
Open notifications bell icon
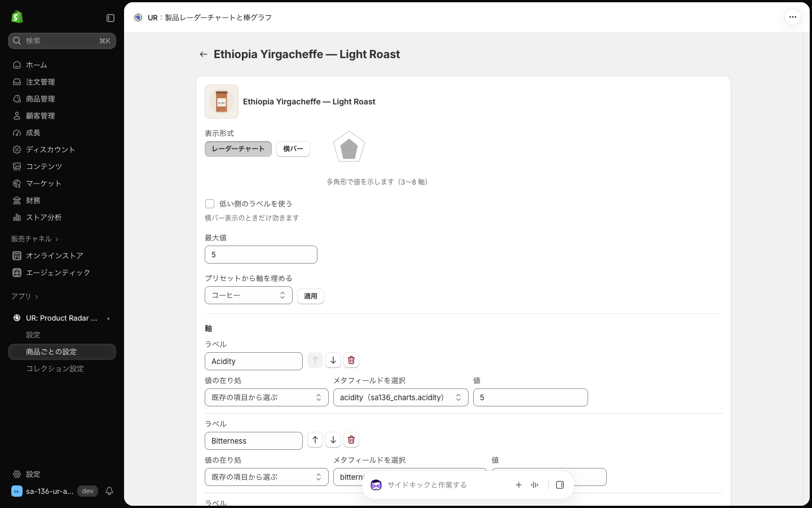[109, 491]
